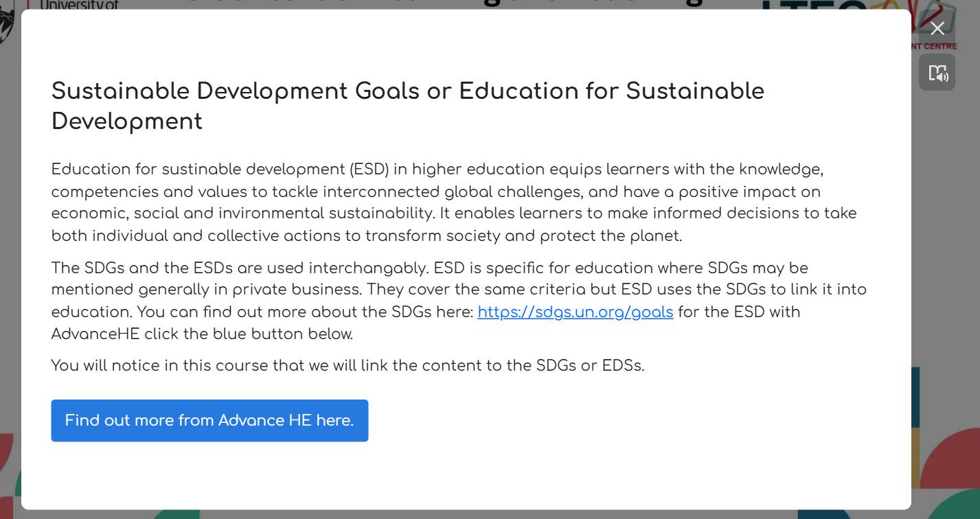Click the 'NT CENTRE' logo text at right
This screenshot has height=519, width=980.
[934, 46]
